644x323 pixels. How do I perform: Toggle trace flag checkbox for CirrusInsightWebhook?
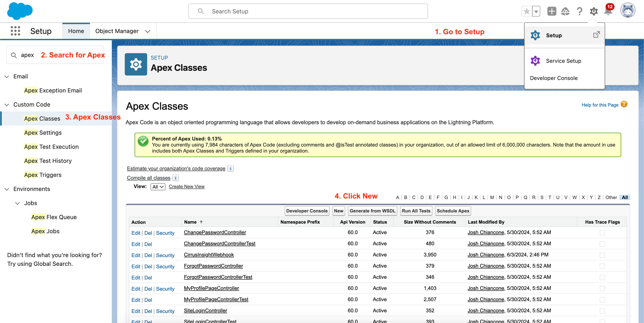click(x=602, y=255)
